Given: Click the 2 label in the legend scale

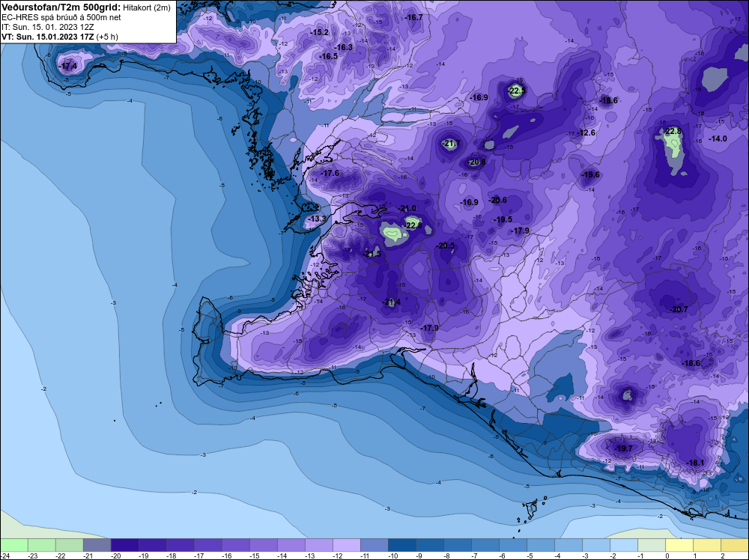Looking at the screenshot, I should click(x=722, y=556).
